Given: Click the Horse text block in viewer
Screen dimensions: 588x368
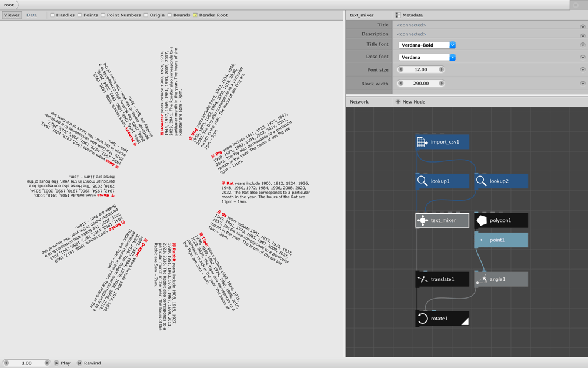Looking at the screenshot, I should 71,185.
